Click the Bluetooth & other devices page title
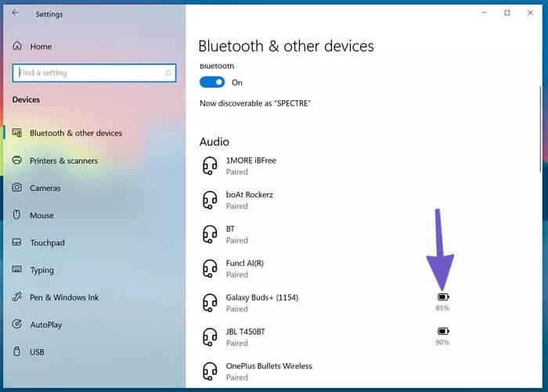The width and height of the screenshot is (548, 392). (286, 46)
